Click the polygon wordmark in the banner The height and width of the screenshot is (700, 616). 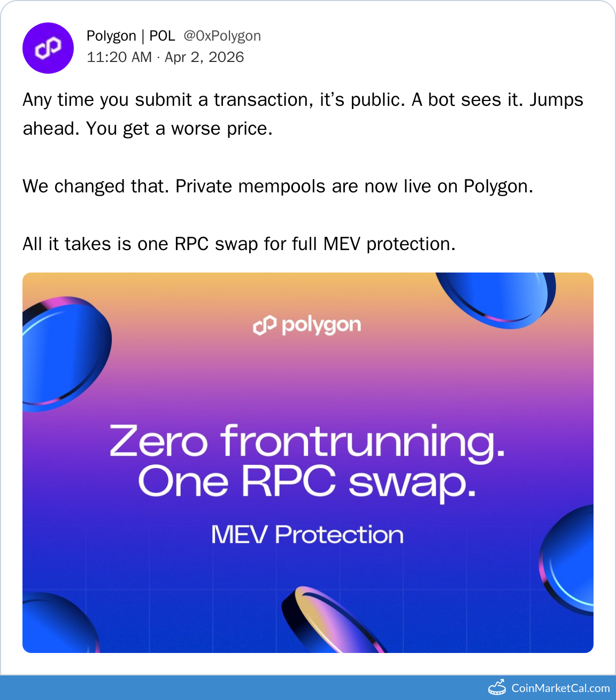click(321, 325)
